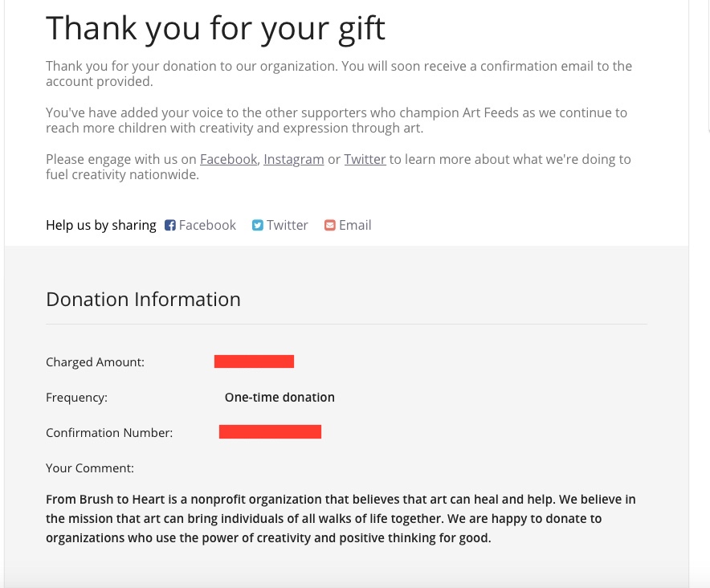The width and height of the screenshot is (710, 588).
Task: Click the 'Confirmation Number:' label
Action: 109,433
